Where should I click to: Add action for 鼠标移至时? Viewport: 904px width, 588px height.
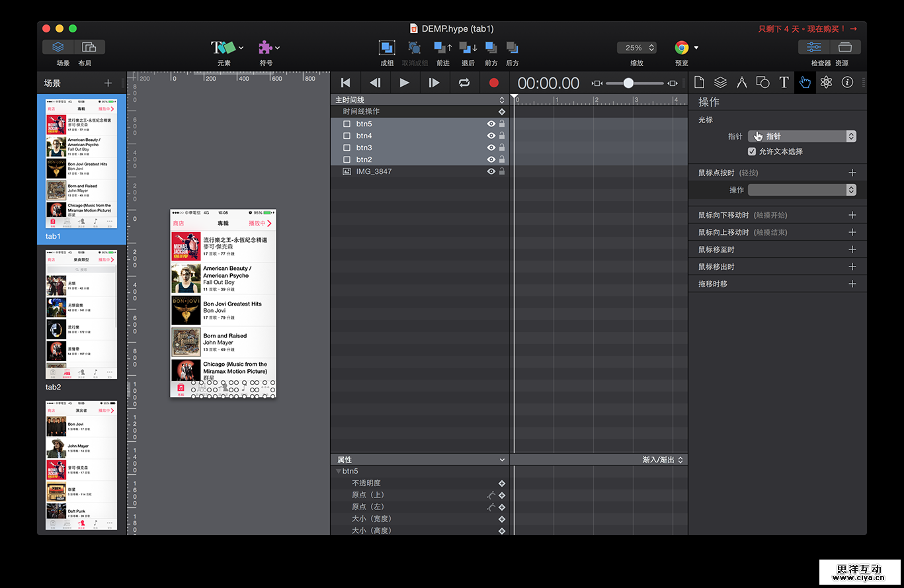tap(852, 249)
